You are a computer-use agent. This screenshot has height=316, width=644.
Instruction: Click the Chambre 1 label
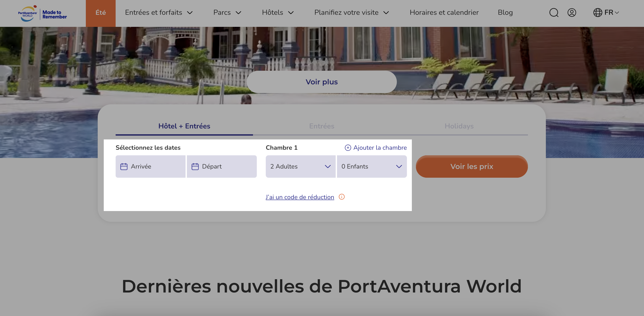[281, 148]
